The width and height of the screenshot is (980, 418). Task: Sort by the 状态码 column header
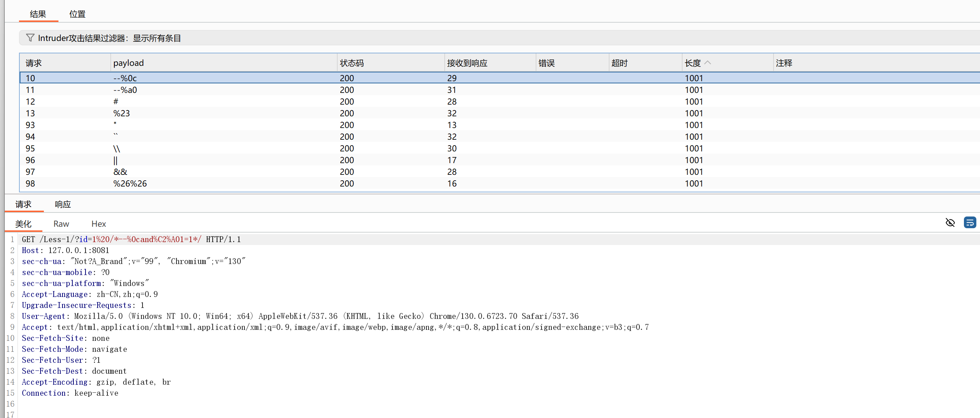click(x=352, y=63)
